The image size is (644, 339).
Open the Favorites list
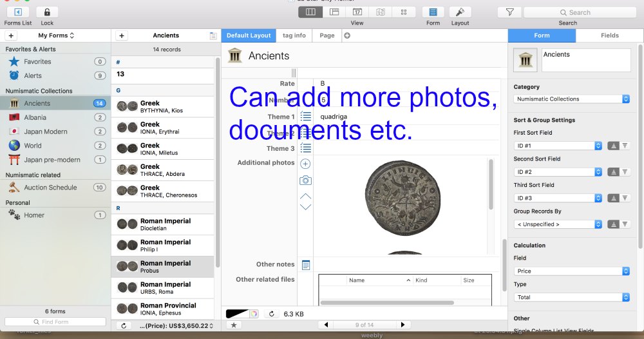click(55, 62)
